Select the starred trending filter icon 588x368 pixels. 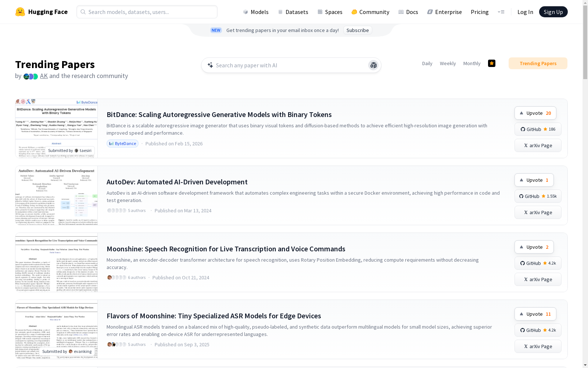[492, 63]
